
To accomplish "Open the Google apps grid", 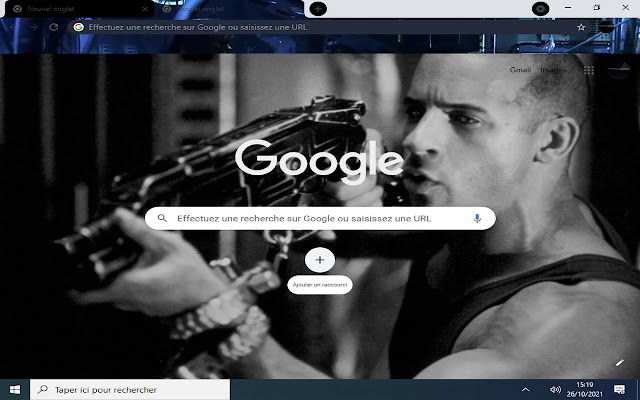I will [x=589, y=70].
